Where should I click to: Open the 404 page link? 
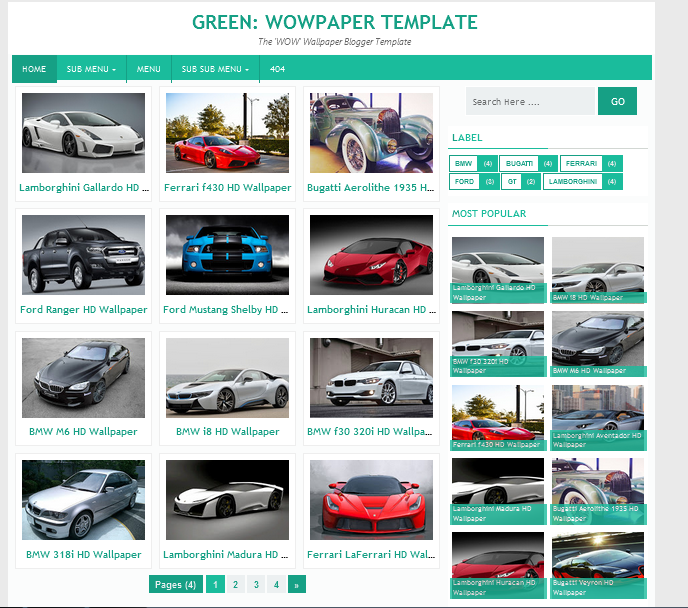(x=277, y=69)
